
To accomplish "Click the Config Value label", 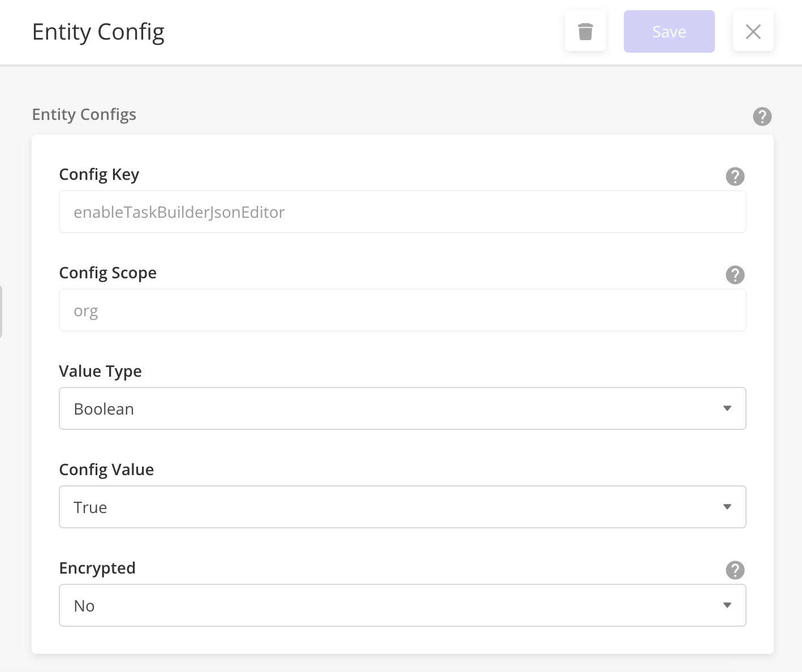I will [107, 469].
